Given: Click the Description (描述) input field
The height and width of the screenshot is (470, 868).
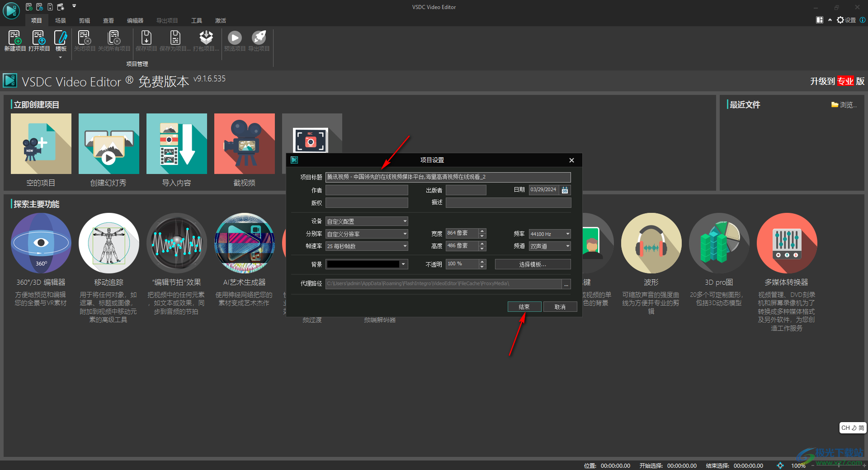Looking at the screenshot, I should pyautogui.click(x=508, y=203).
